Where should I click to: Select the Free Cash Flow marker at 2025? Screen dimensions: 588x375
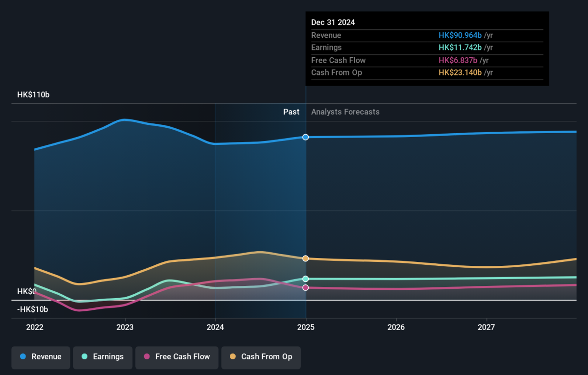[306, 288]
